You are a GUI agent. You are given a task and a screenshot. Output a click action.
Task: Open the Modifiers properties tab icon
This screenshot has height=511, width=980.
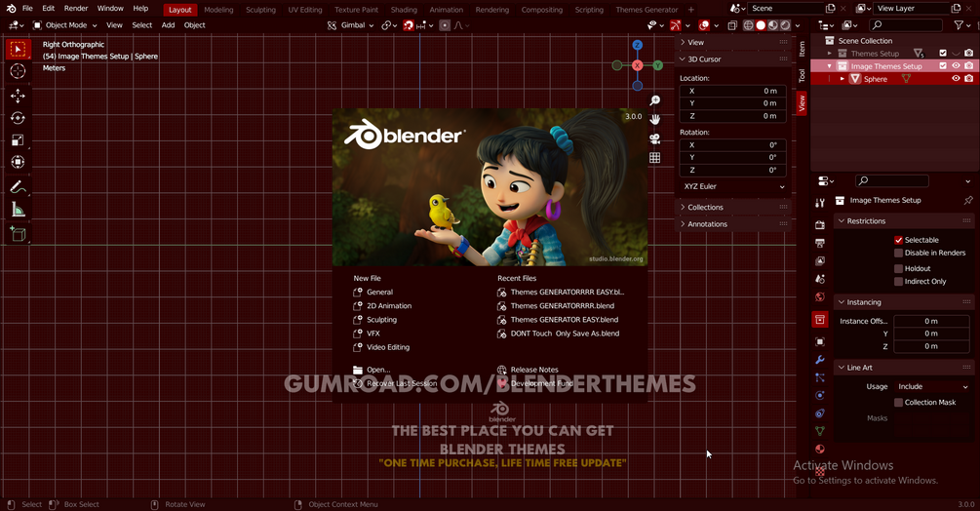(820, 360)
